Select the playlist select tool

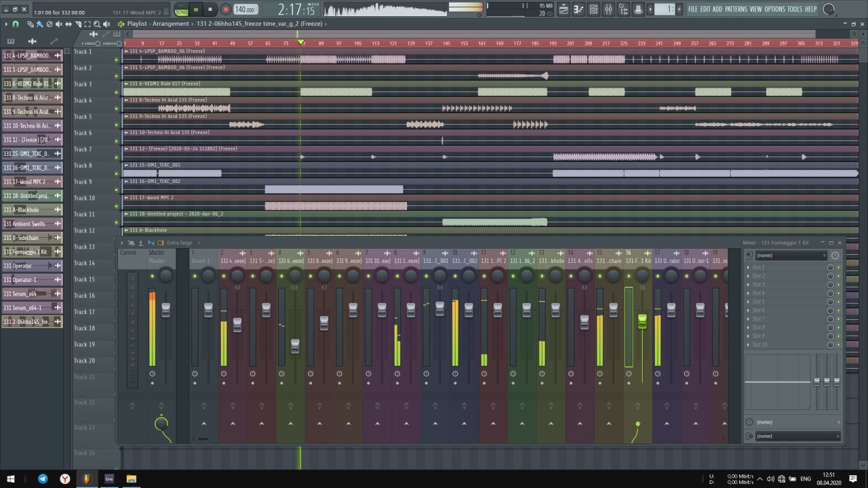point(87,24)
